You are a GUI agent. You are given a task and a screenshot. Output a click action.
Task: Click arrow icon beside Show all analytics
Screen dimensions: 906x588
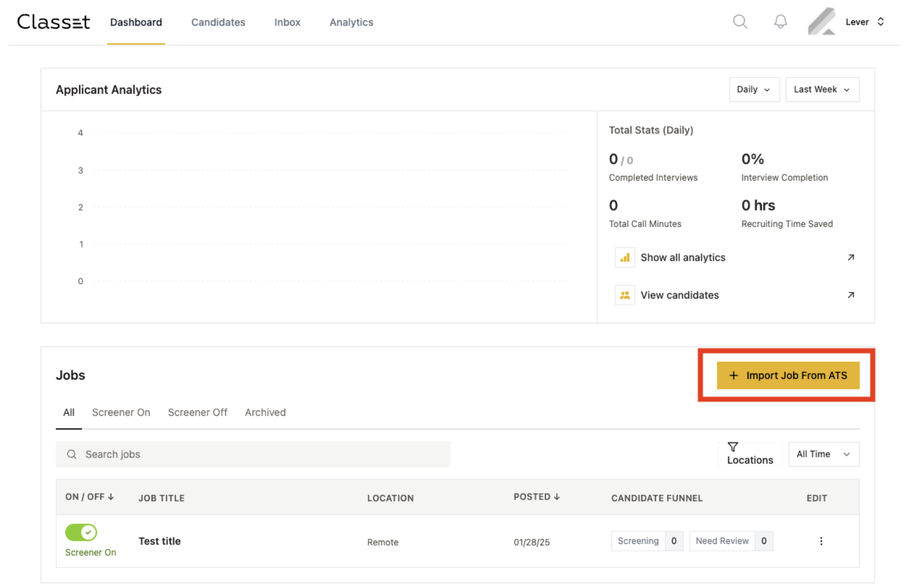click(x=851, y=257)
